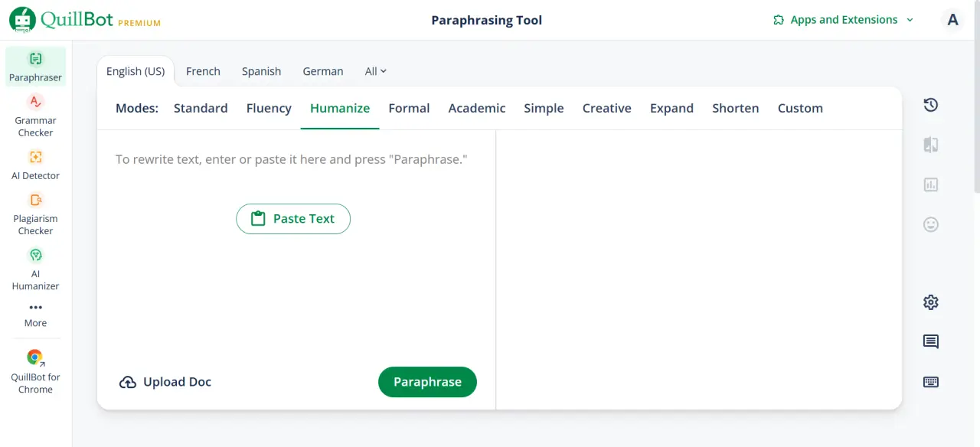Click the Upload Doc link
Viewport: 980px width, 447px height.
coord(165,382)
